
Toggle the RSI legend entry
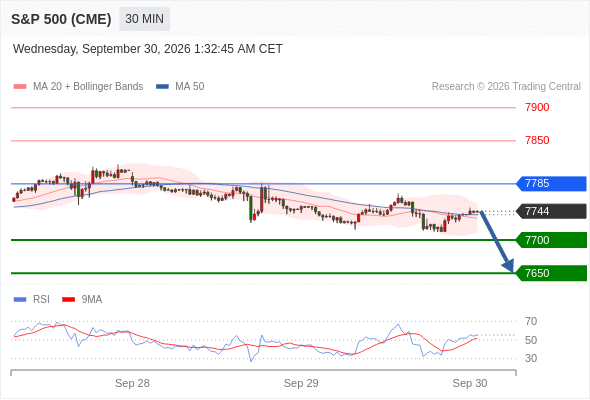click(x=32, y=300)
